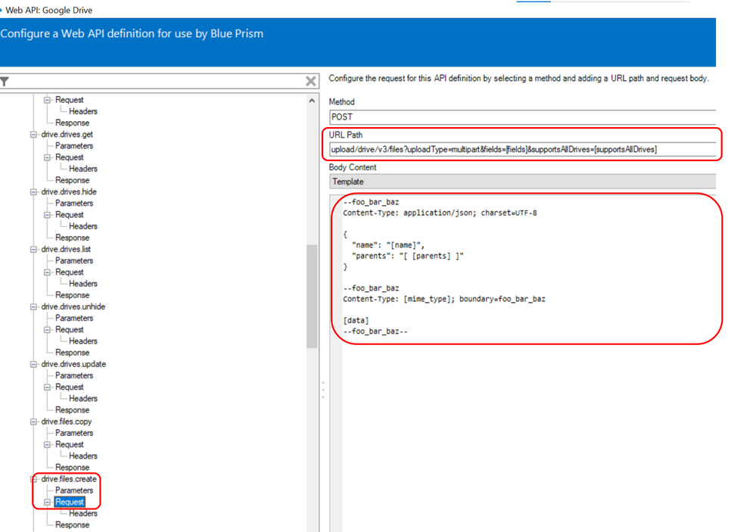Collapse the drive.drives.unhide node
756x532 pixels.
33,306
